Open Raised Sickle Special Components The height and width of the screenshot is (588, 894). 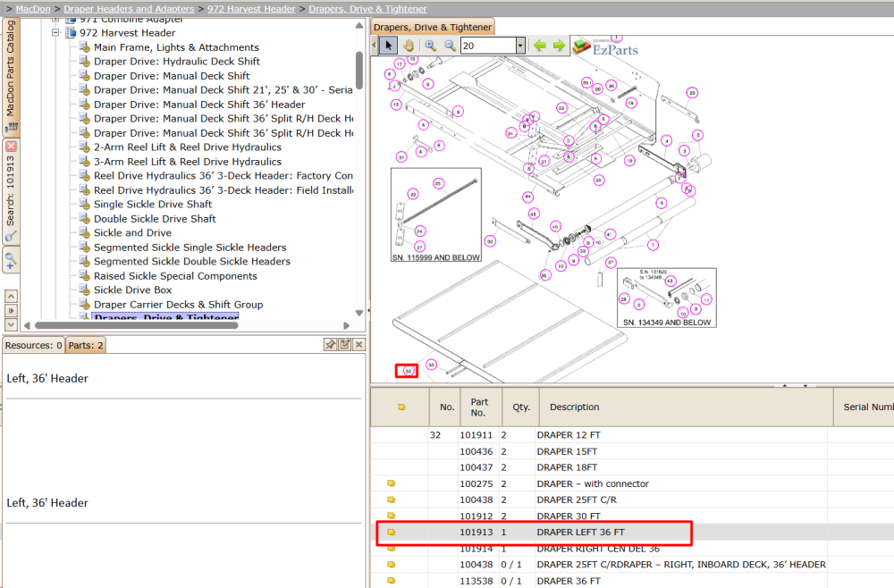click(175, 276)
